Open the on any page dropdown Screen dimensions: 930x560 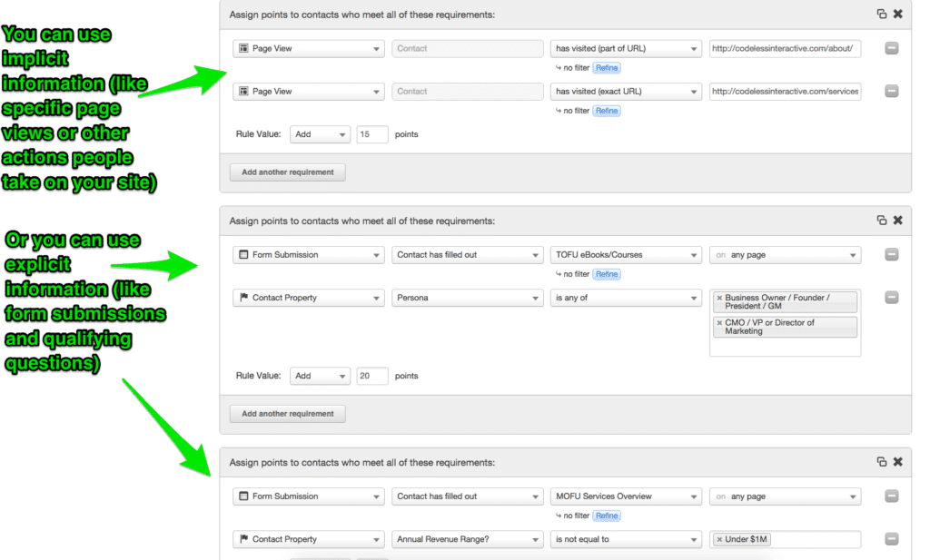tap(785, 255)
